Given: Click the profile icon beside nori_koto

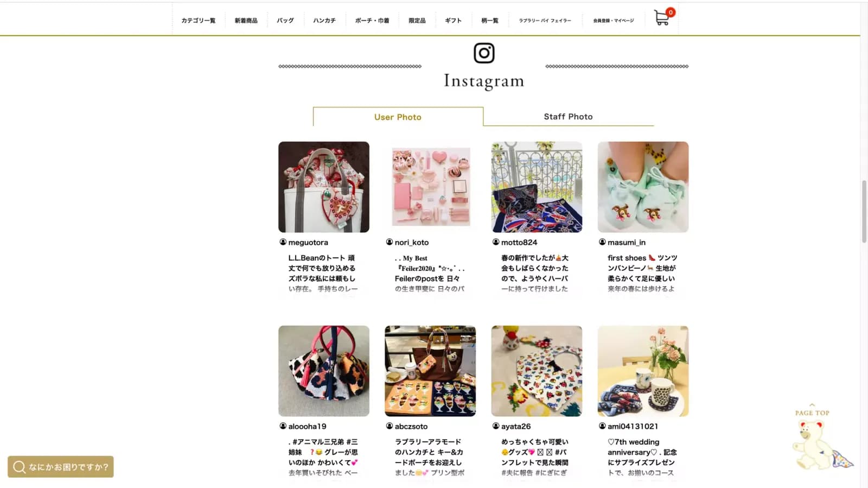Looking at the screenshot, I should click(389, 242).
